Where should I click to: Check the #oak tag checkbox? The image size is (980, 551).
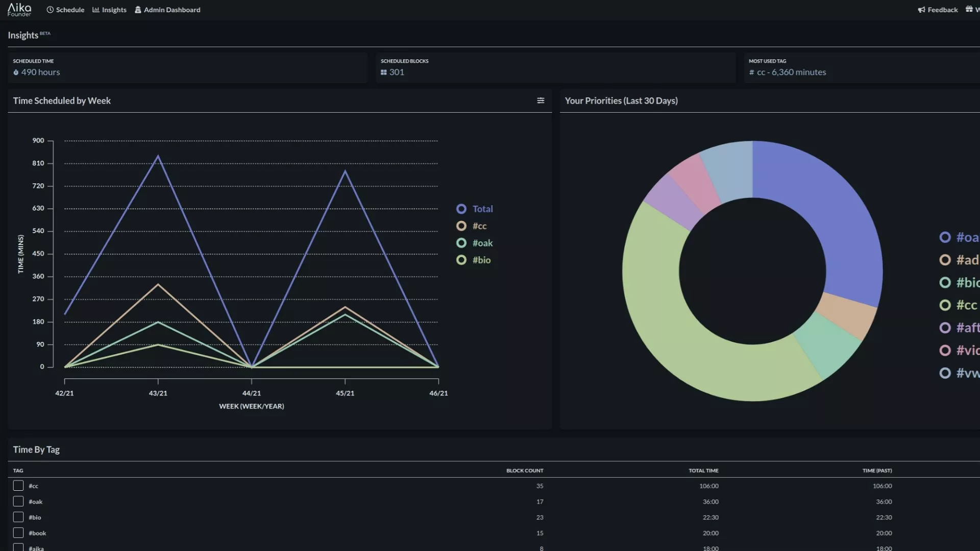(18, 502)
